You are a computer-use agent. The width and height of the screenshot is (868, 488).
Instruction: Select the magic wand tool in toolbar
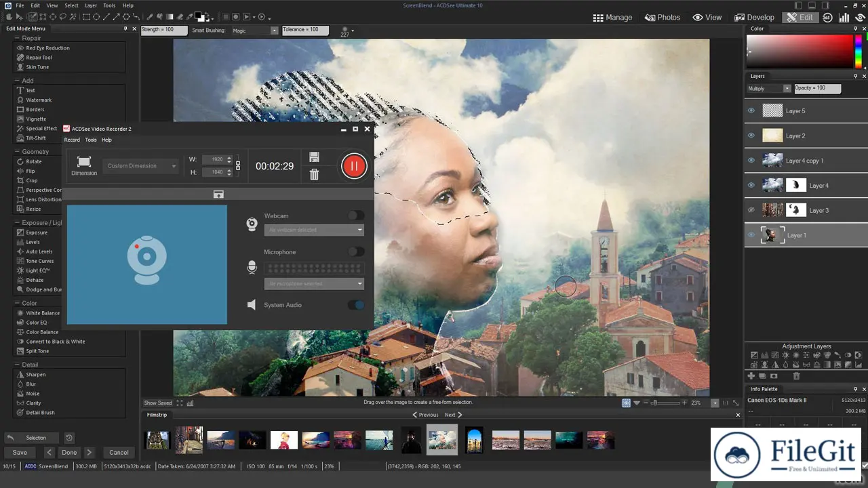[x=73, y=17]
